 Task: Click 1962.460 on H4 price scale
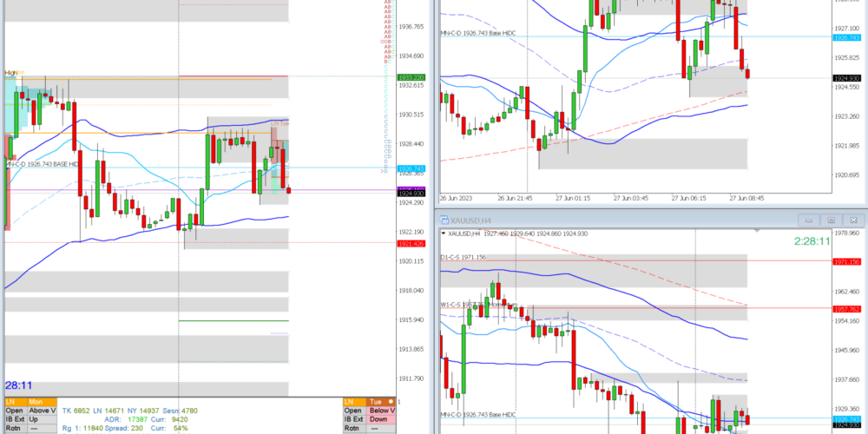coord(847,291)
